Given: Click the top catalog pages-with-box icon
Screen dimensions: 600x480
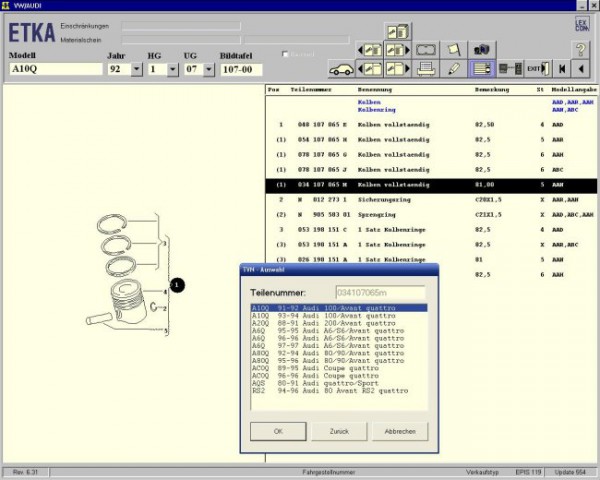Looking at the screenshot, I should 398,31.
